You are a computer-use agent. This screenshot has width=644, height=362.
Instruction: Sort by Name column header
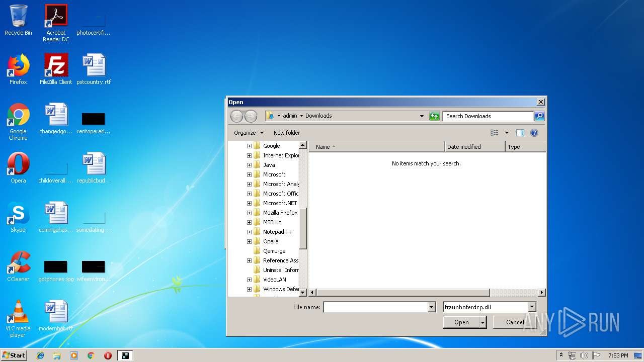point(376,147)
